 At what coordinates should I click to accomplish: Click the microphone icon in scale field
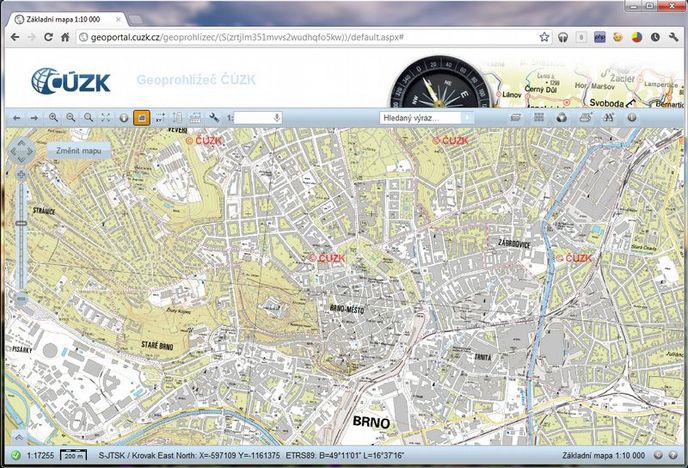pos(277,118)
